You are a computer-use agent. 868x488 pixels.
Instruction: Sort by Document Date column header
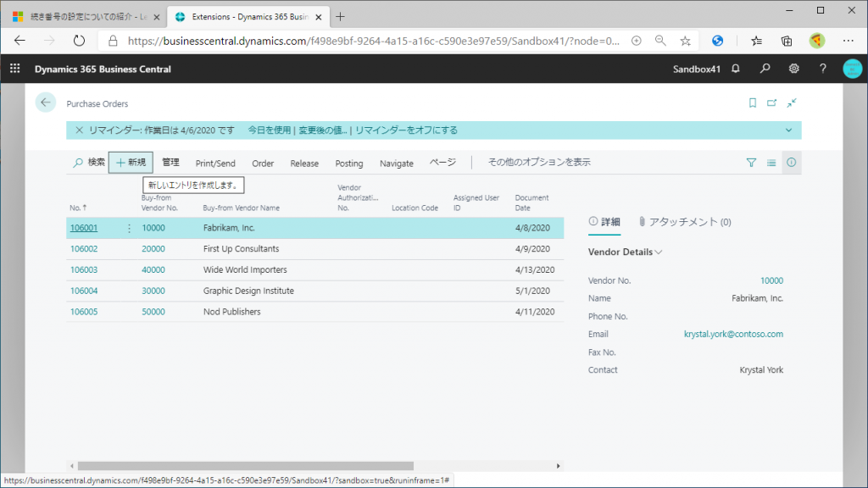532,202
